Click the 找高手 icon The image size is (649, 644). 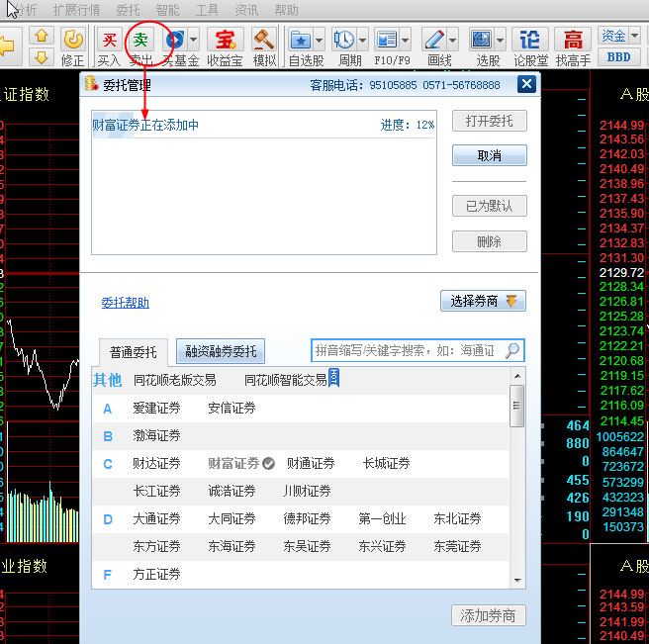click(573, 41)
